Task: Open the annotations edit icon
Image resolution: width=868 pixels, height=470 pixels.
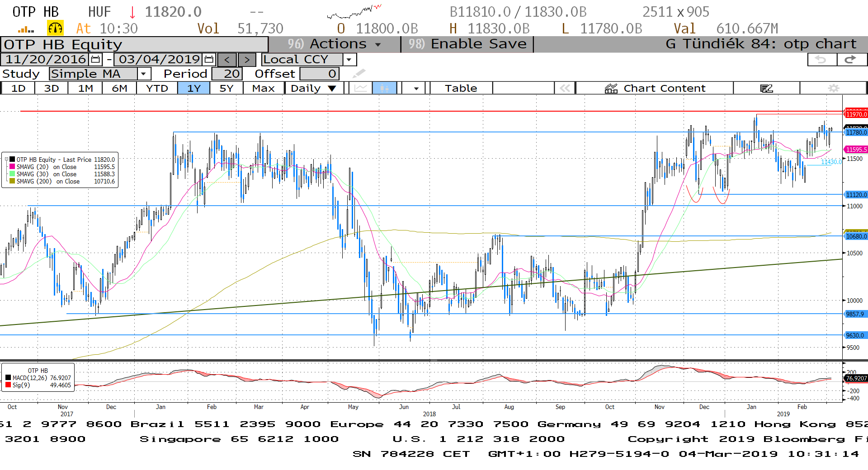Action: (x=767, y=88)
